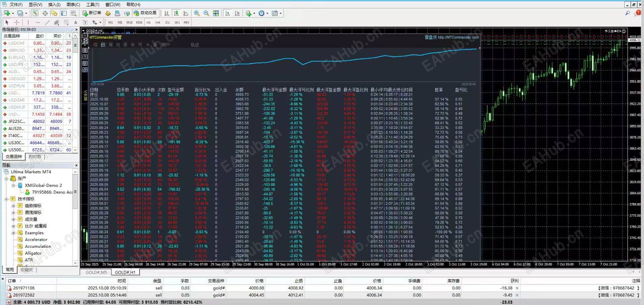The width and height of the screenshot is (644, 305).
Task: Select the Alligator indicator
Action: pos(33,253)
